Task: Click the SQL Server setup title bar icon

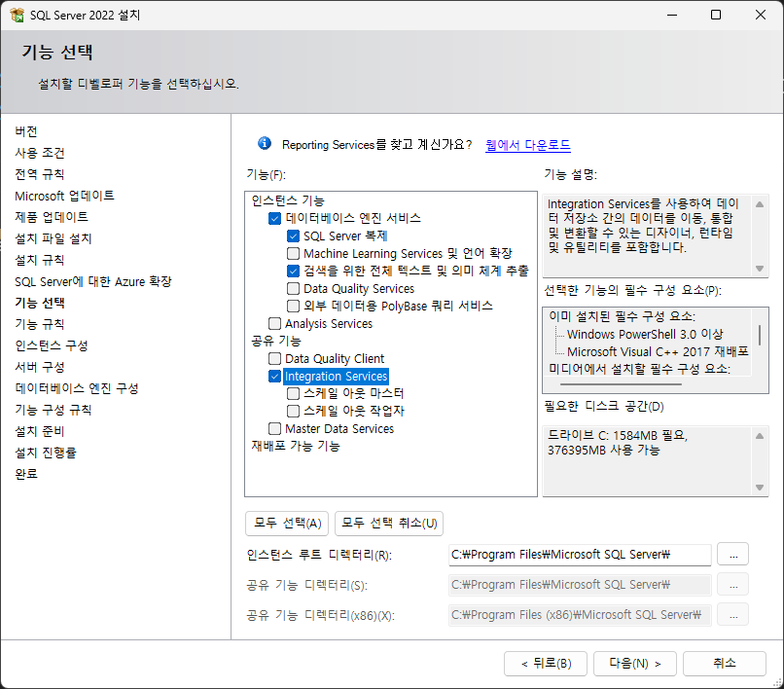Action: point(17,15)
